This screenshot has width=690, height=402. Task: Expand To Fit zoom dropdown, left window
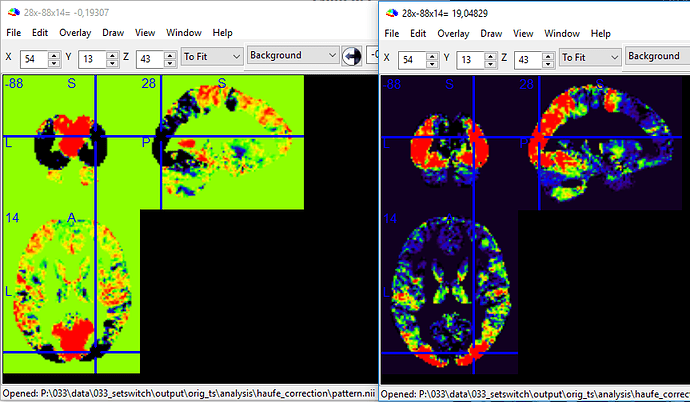pyautogui.click(x=212, y=57)
